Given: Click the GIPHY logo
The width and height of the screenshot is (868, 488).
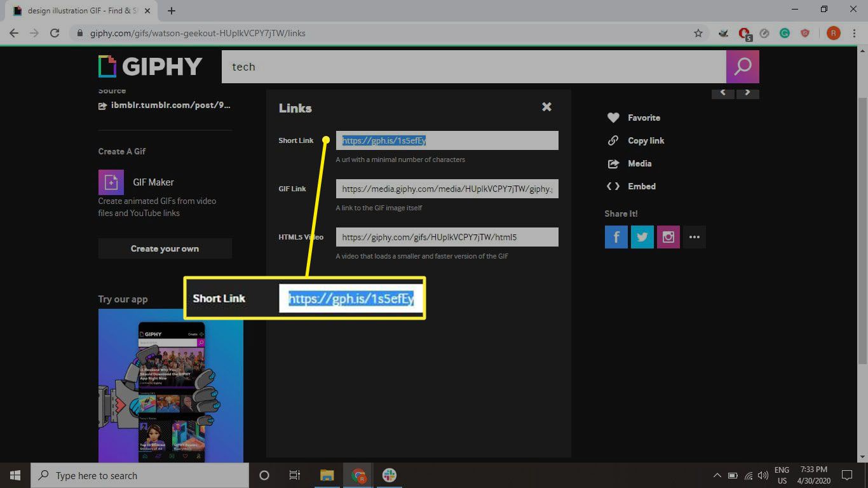Looking at the screenshot, I should pyautogui.click(x=150, y=66).
